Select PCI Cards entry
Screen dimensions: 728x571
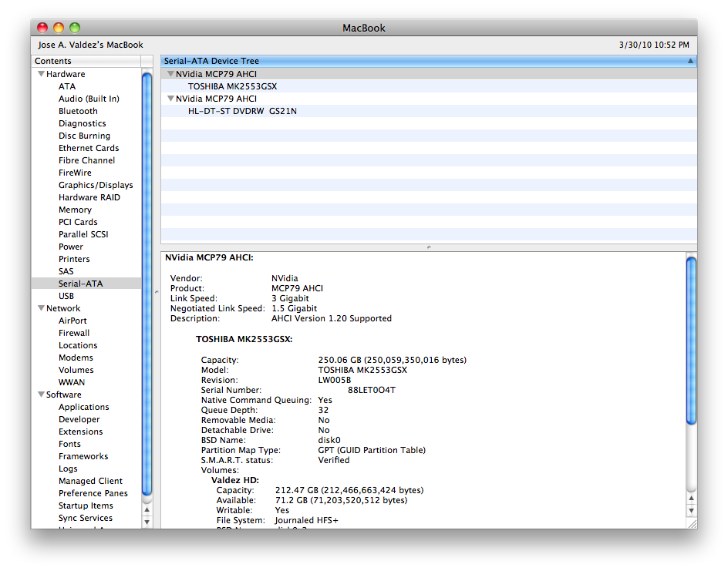coord(78,222)
